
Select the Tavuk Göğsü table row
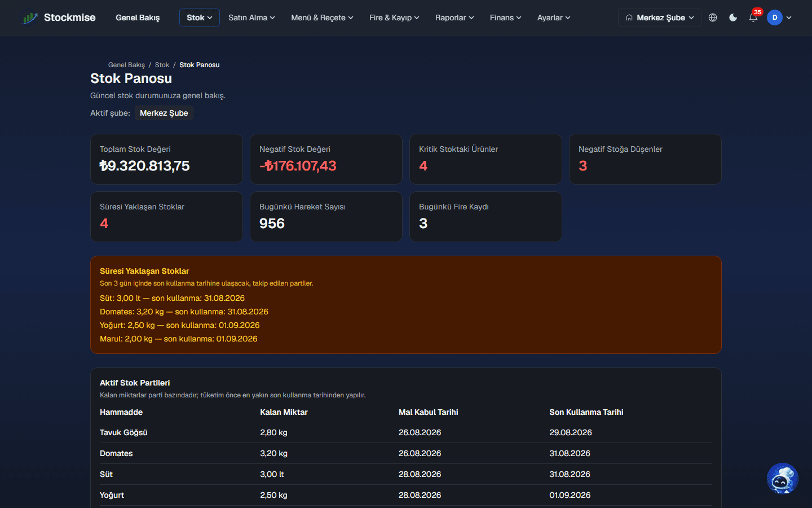pos(406,432)
